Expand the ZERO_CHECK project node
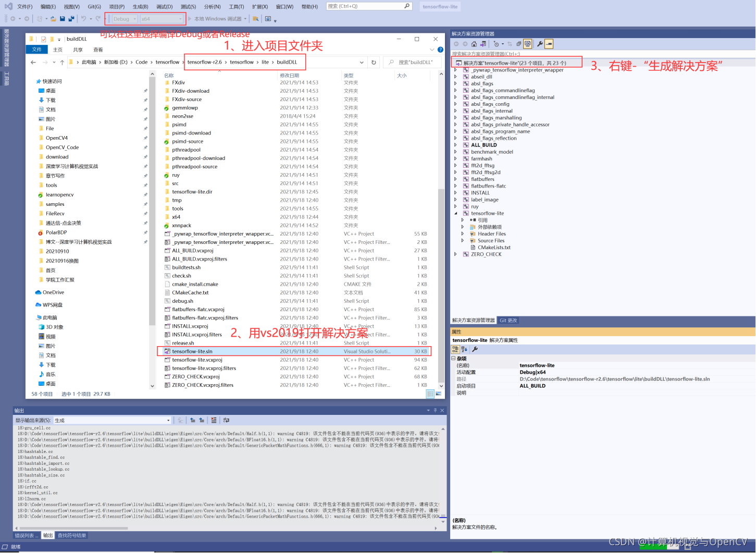This screenshot has height=553, width=756. (x=456, y=254)
